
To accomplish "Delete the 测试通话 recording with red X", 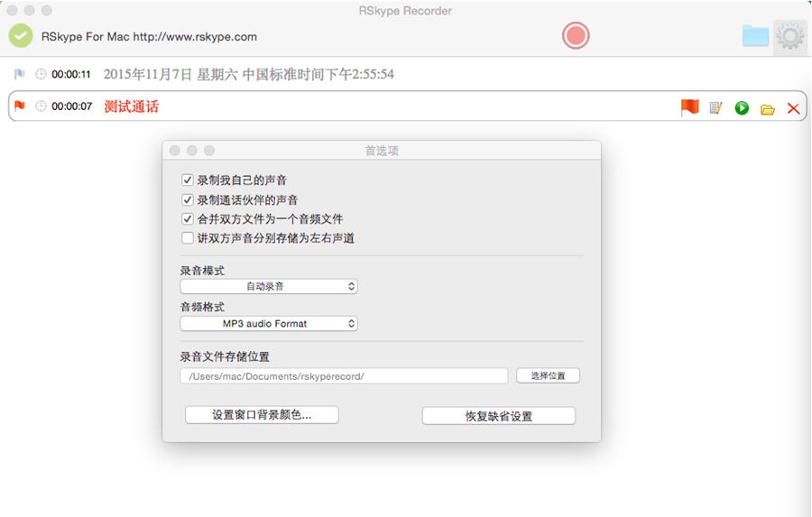I will [793, 108].
